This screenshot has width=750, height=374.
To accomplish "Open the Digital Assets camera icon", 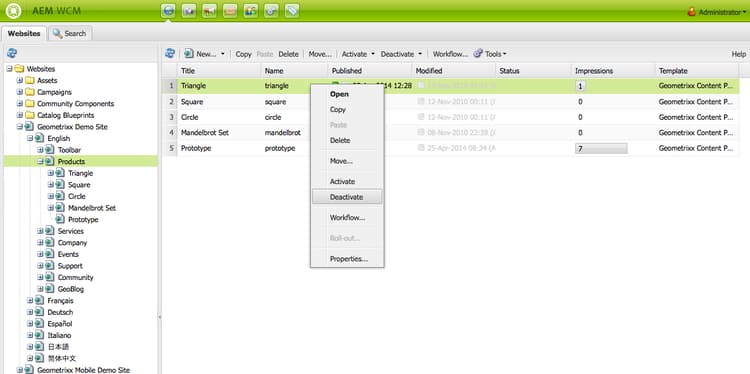I will pyautogui.click(x=189, y=11).
